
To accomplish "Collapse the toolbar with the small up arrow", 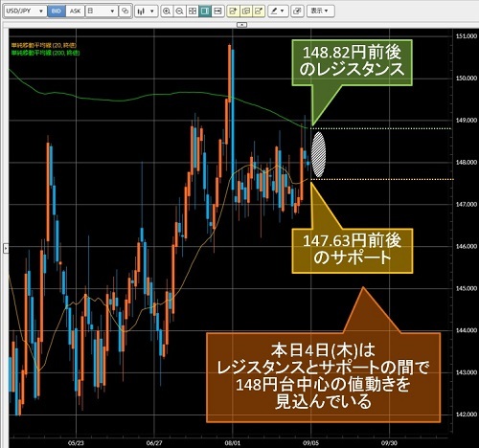I will (241, 25).
